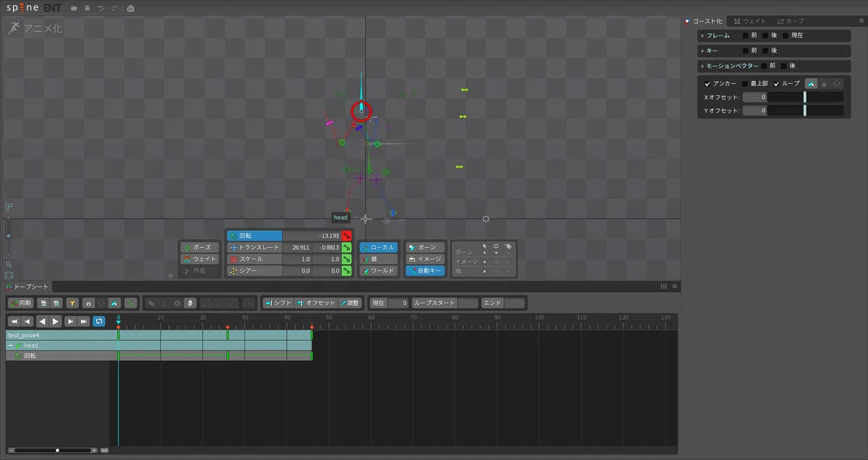The height and width of the screenshot is (460, 868).
Task: Expand the モーションベクター section
Action: pos(702,66)
